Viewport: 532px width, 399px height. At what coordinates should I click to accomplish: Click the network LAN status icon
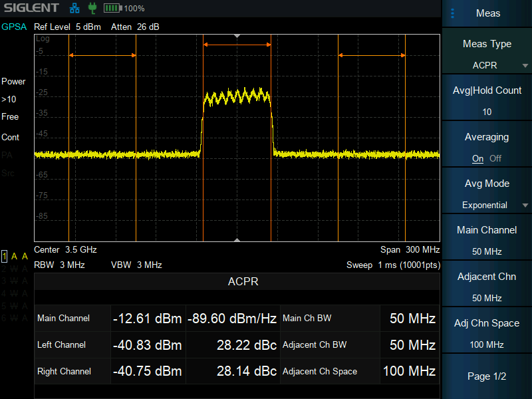[x=74, y=8]
